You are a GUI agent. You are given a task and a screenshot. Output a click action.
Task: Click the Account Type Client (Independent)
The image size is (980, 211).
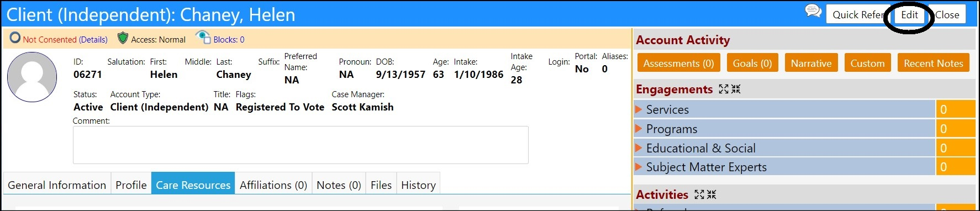(x=159, y=107)
